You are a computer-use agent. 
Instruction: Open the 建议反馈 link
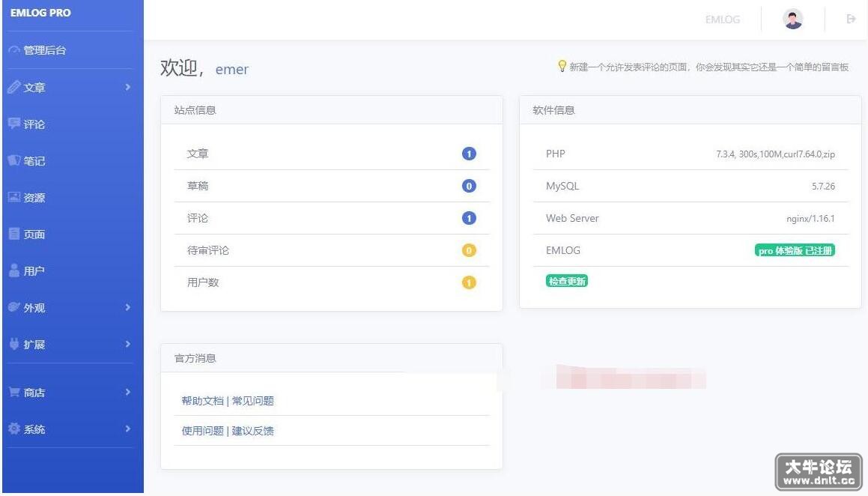[x=253, y=431]
